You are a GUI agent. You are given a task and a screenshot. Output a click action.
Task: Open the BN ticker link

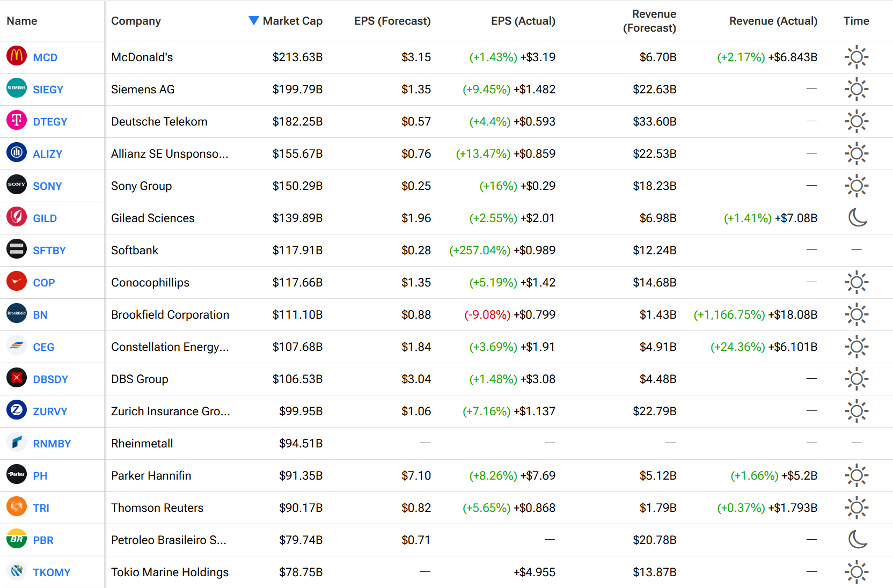(40, 315)
